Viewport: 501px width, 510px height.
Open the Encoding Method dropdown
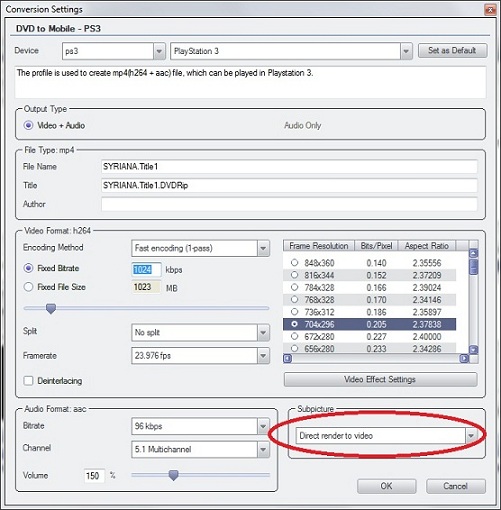[x=263, y=248]
